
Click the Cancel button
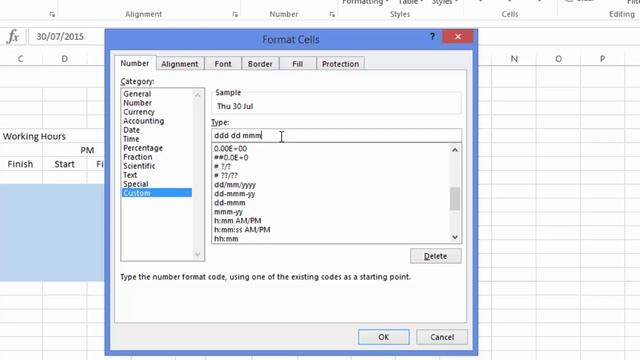coord(442,337)
